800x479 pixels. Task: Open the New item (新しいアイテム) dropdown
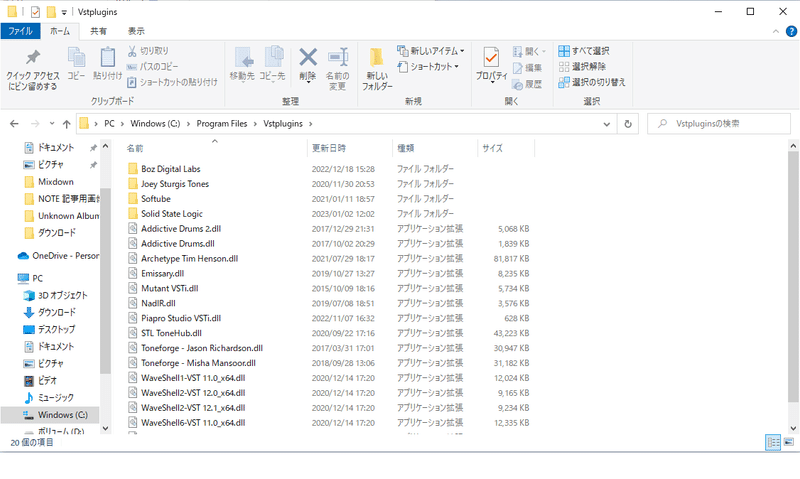point(431,51)
